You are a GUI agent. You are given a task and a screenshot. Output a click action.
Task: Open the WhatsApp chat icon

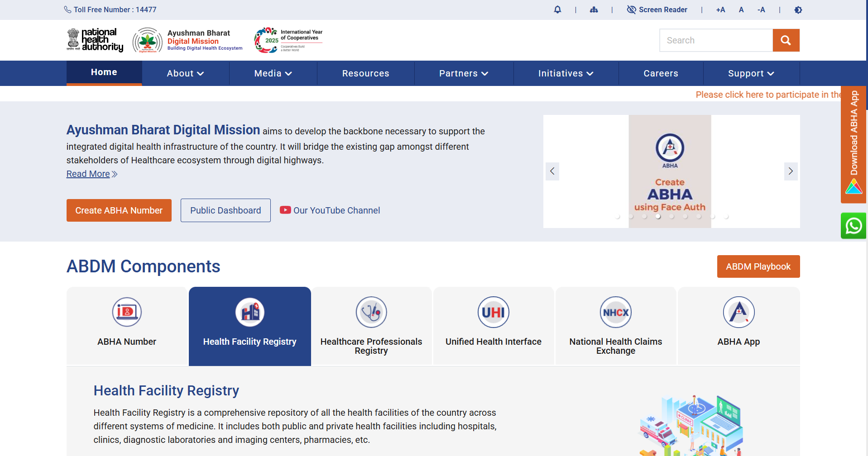pos(853,226)
